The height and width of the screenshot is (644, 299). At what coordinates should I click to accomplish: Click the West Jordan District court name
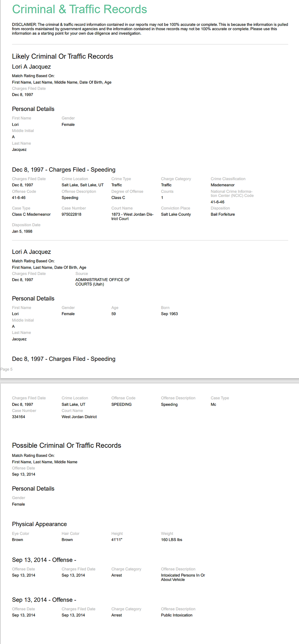click(79, 417)
